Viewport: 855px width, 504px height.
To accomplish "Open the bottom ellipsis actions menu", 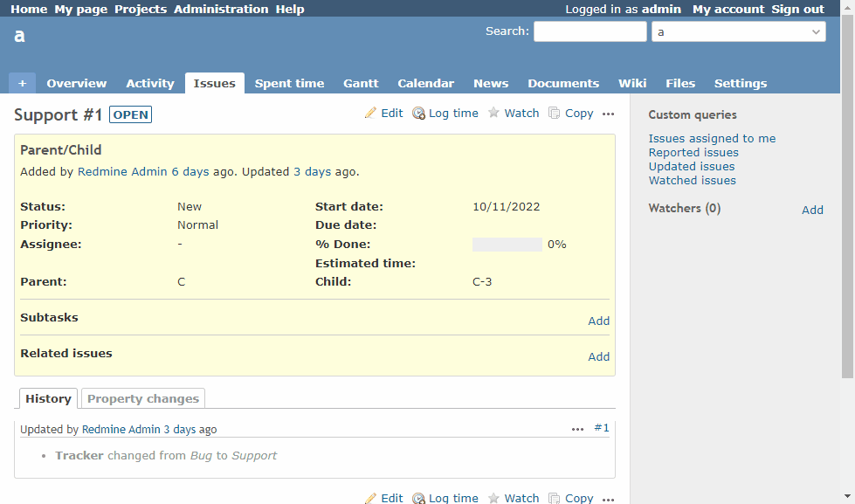I will pyautogui.click(x=609, y=499).
